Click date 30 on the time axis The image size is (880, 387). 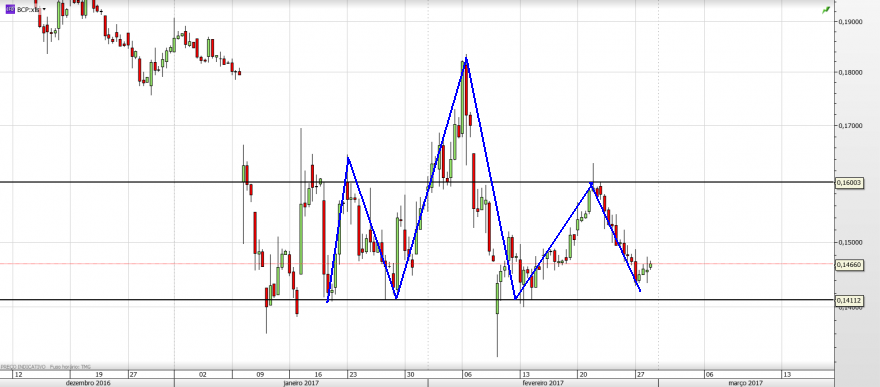point(411,374)
